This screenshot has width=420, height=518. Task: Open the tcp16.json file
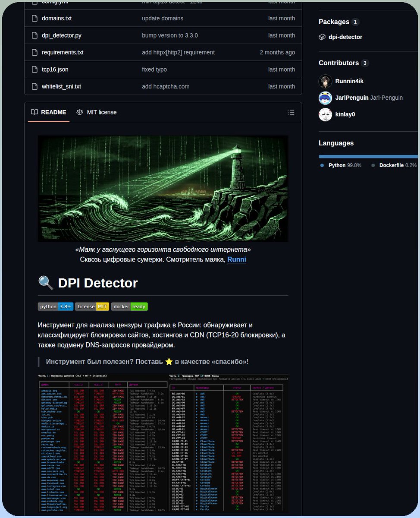coord(55,69)
